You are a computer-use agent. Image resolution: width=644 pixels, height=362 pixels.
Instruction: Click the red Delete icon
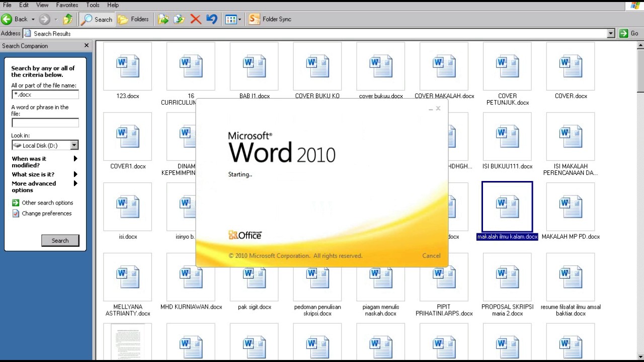click(x=196, y=19)
